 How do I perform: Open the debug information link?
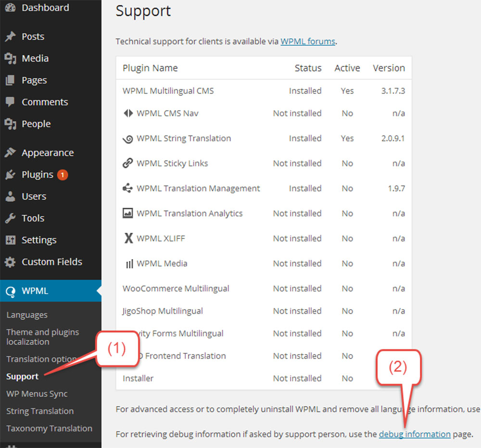coord(415,434)
